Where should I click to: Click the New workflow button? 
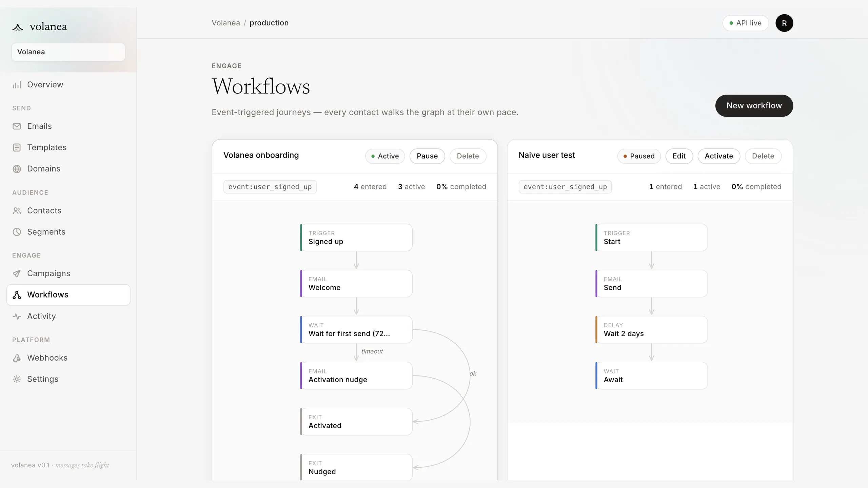(754, 106)
